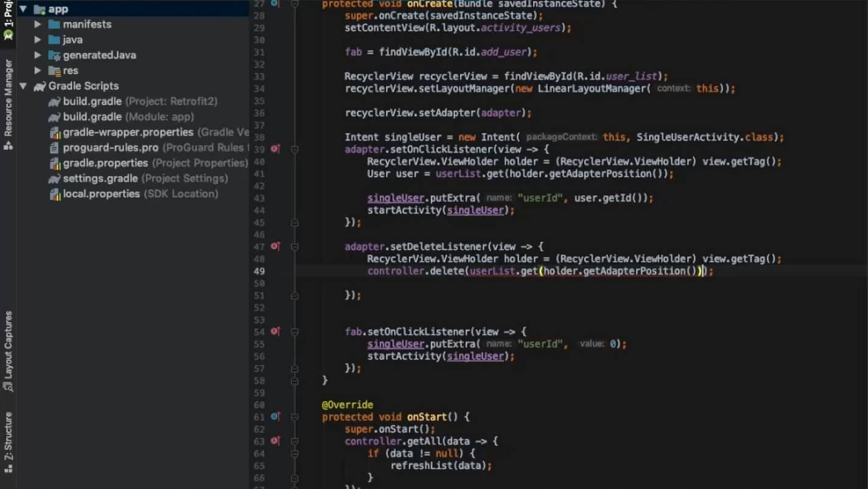The width and height of the screenshot is (868, 489).
Task: Fold the if block at line 64
Action: pos(295,453)
